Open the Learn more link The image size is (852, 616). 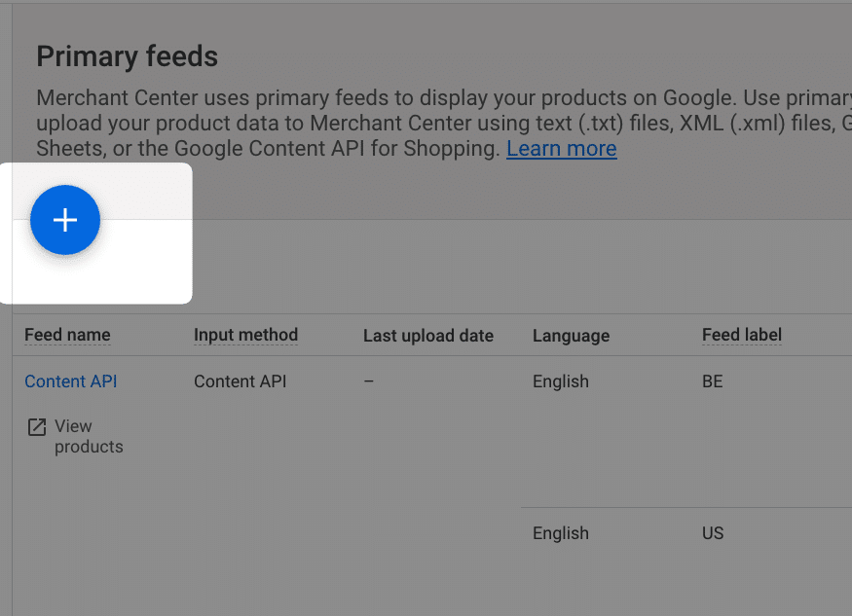(x=561, y=148)
